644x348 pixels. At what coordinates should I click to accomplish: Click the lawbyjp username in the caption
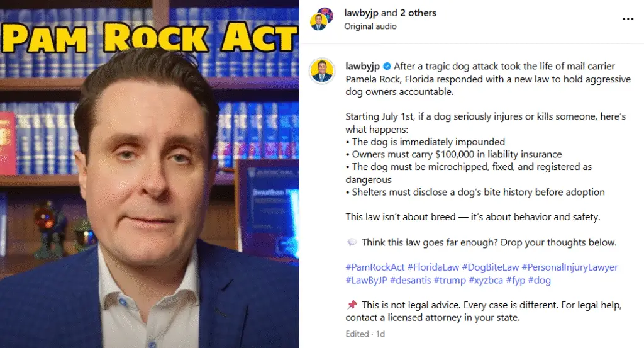point(362,66)
